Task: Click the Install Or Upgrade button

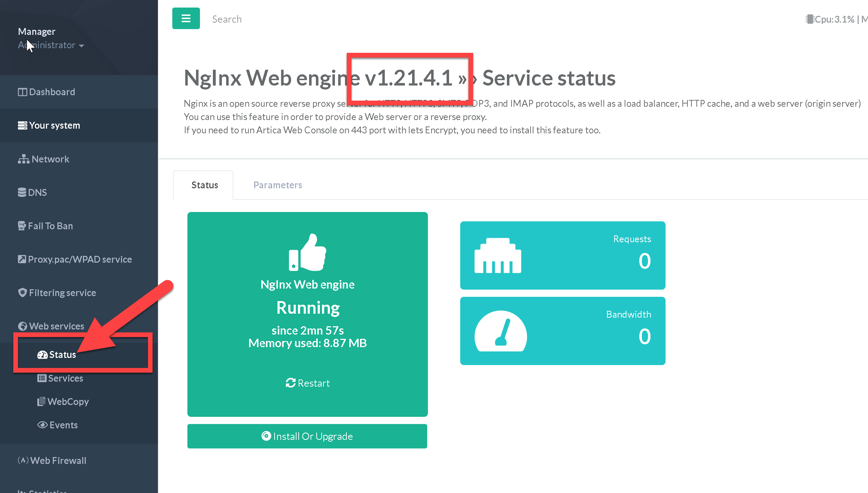Action: coord(307,436)
